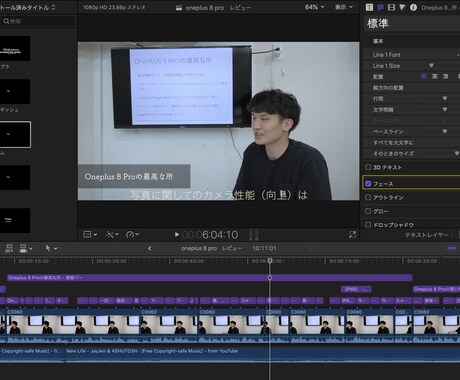Open the retime dropdown arrow
460x380 pixels.
(x=137, y=235)
